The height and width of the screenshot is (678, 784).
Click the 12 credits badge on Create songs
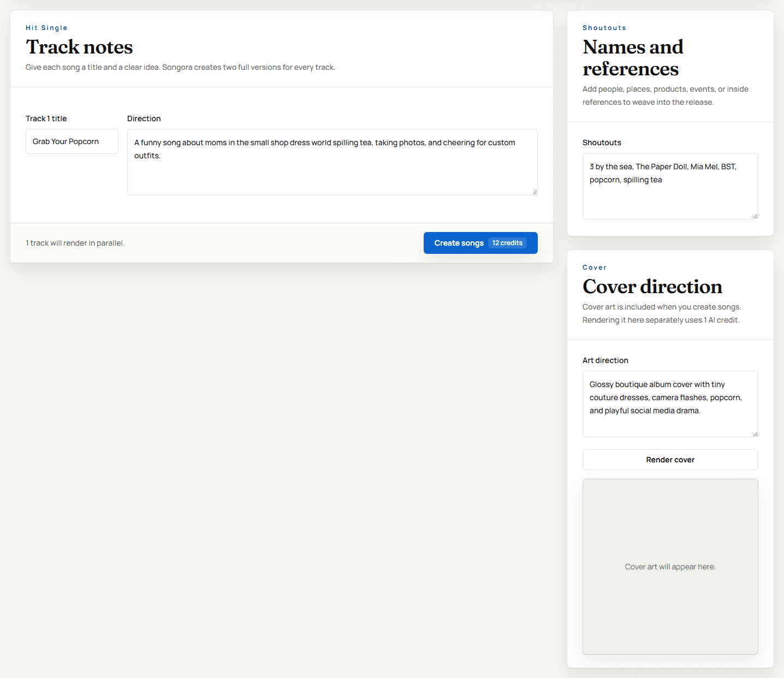(x=507, y=242)
